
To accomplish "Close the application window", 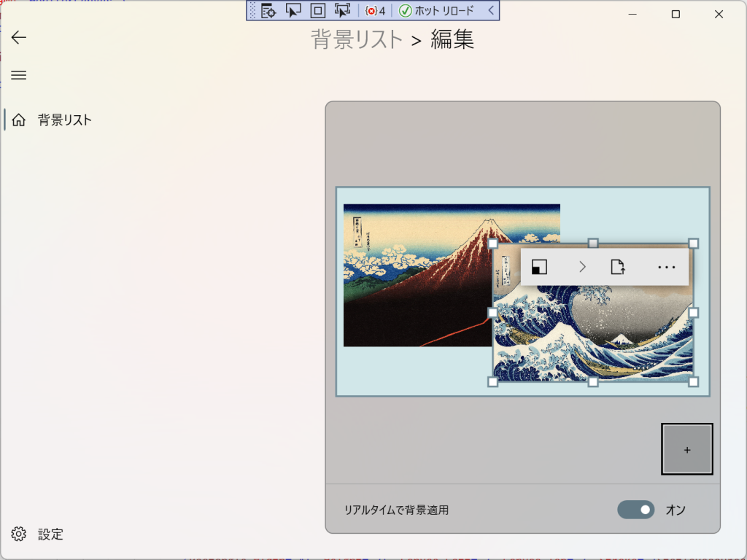I will (x=719, y=15).
